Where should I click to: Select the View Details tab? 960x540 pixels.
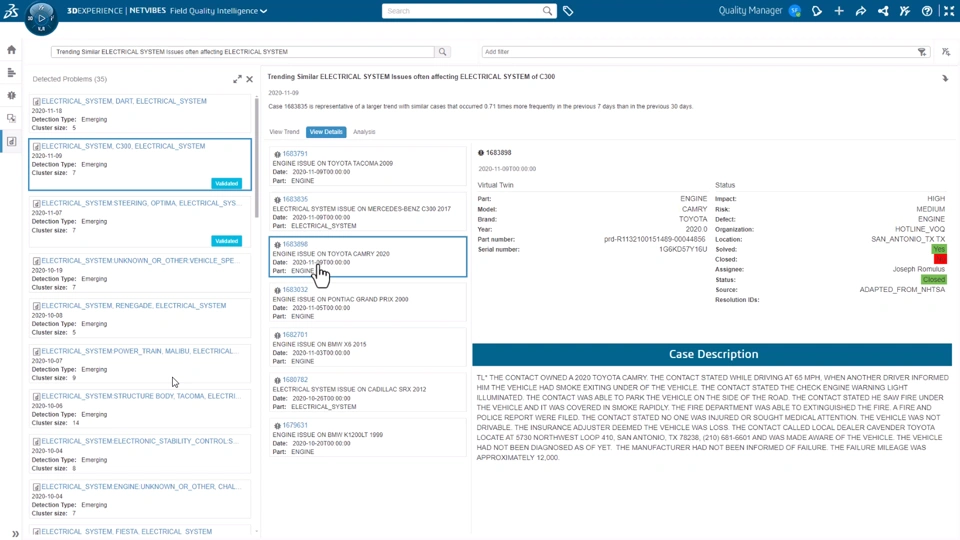click(x=326, y=132)
